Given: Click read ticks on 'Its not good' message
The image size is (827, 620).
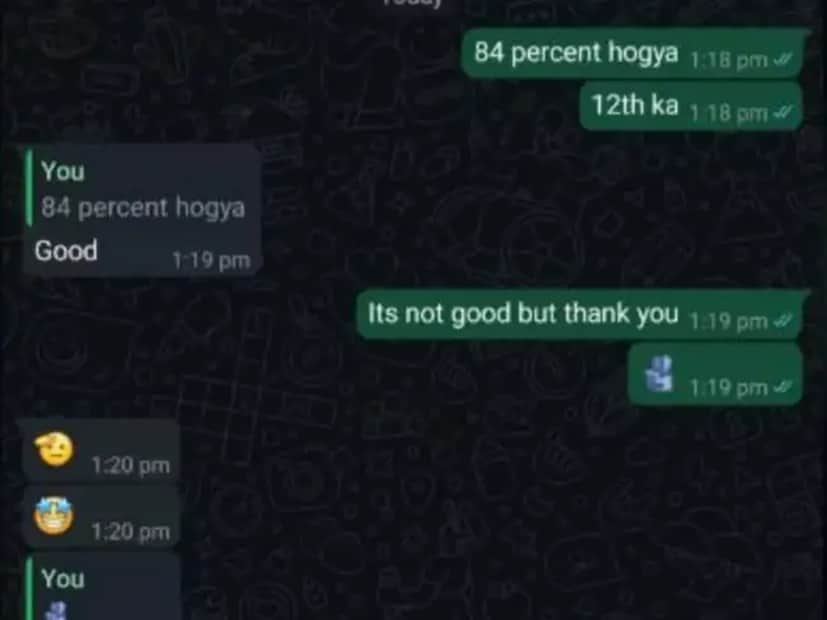Looking at the screenshot, I should click(x=782, y=320).
